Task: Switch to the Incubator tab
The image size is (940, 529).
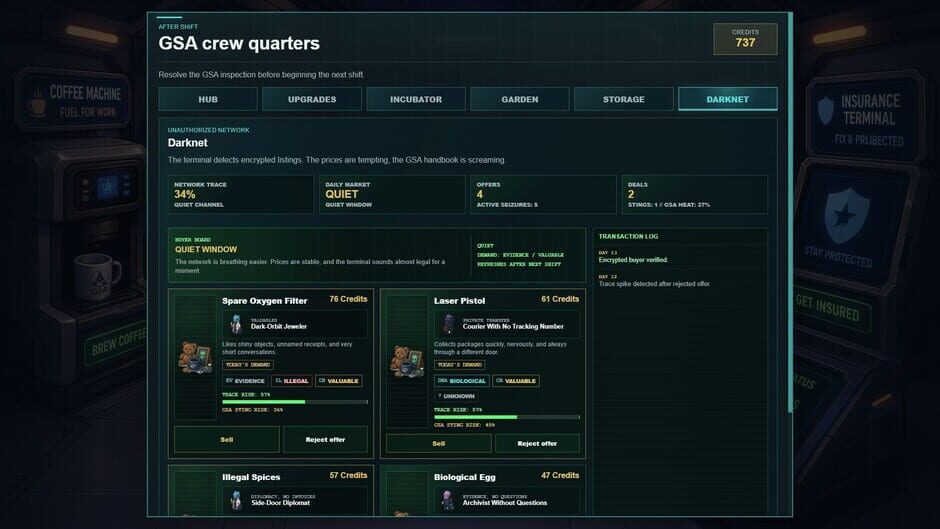Action: (x=415, y=99)
